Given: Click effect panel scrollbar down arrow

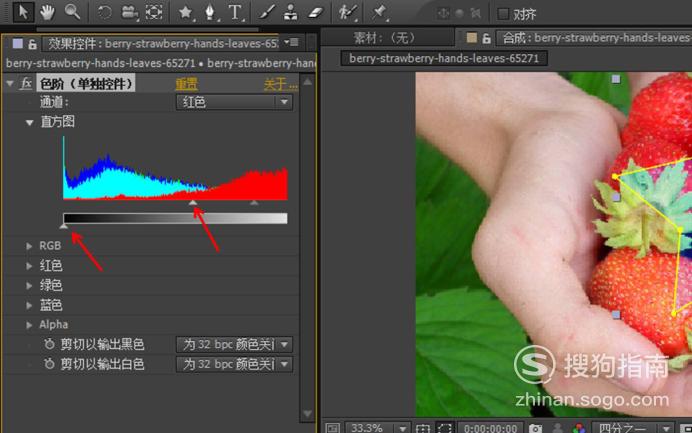Looking at the screenshot, I should [308, 414].
